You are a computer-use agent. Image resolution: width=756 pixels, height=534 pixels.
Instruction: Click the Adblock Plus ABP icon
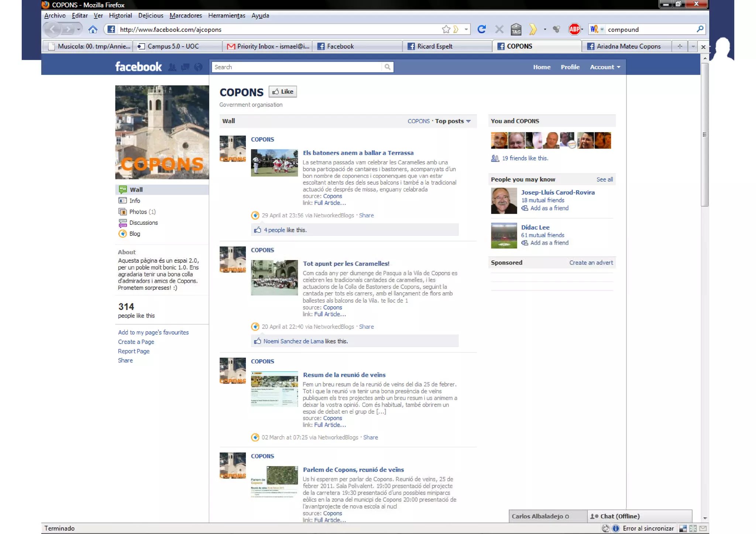click(574, 29)
